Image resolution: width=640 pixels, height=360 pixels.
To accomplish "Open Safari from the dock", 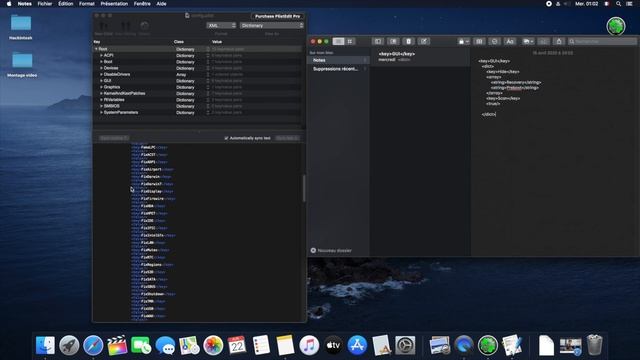I will click(93, 345).
